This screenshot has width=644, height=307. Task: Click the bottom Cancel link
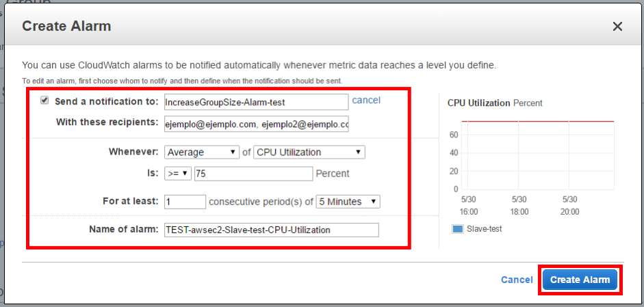click(x=517, y=280)
